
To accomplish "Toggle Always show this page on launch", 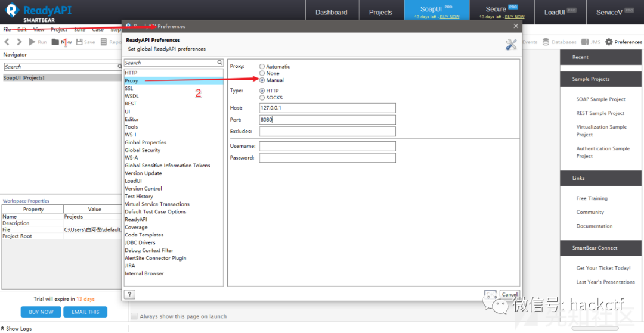I will 134,316.
